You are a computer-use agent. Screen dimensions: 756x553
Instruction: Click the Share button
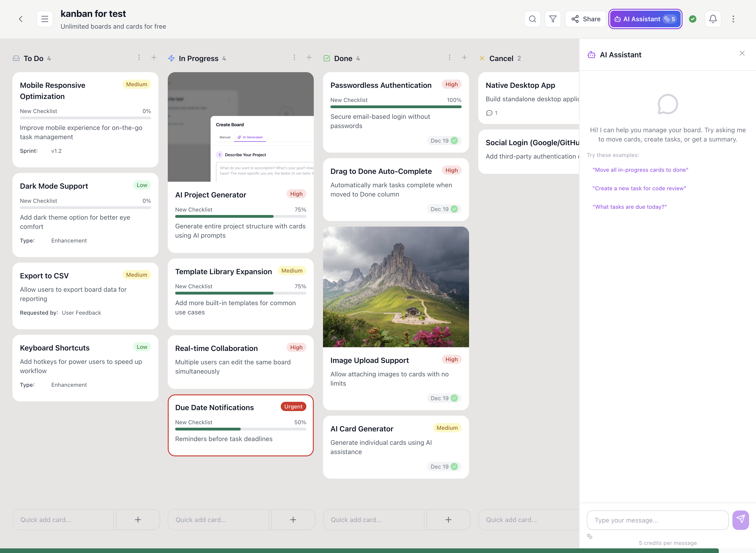(586, 19)
